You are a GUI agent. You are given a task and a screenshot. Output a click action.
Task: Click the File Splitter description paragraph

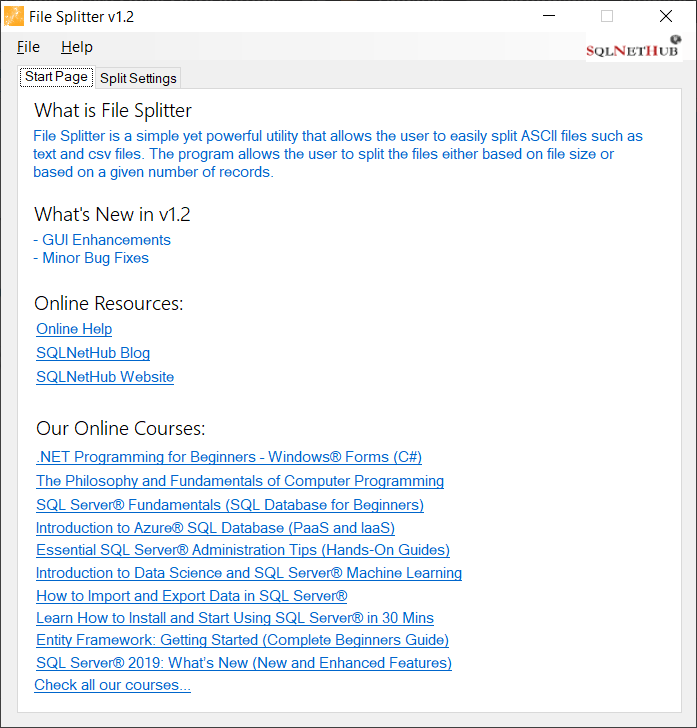[x=338, y=154]
